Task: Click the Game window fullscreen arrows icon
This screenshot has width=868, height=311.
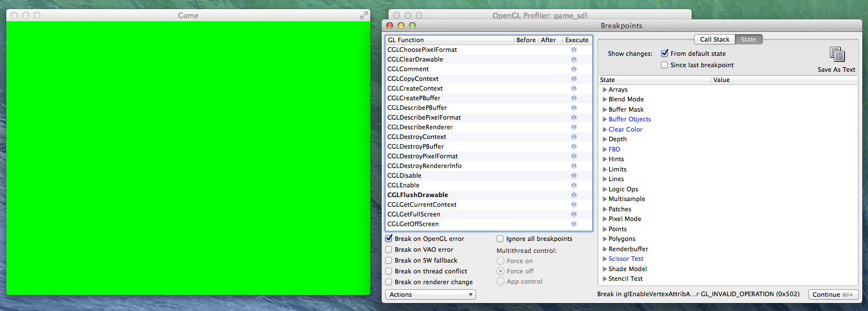Action: [364, 15]
